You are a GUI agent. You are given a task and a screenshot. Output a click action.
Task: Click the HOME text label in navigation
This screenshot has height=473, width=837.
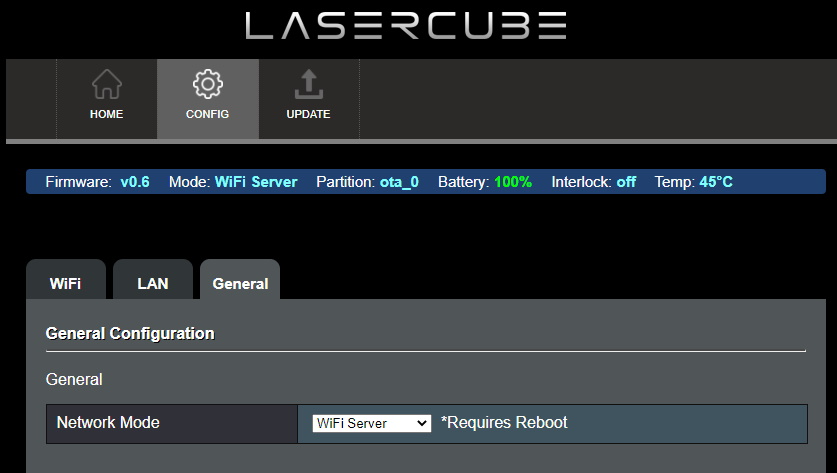coord(106,114)
